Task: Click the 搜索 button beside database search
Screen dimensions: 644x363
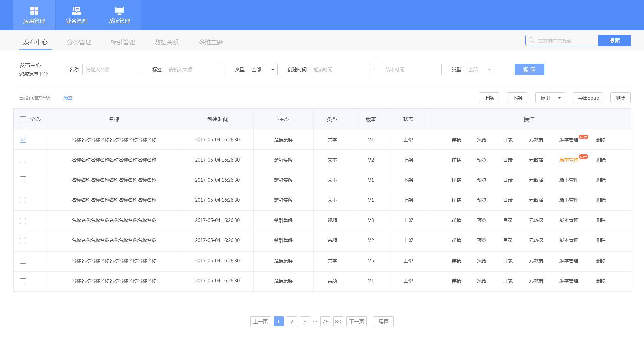Action: 614,40
